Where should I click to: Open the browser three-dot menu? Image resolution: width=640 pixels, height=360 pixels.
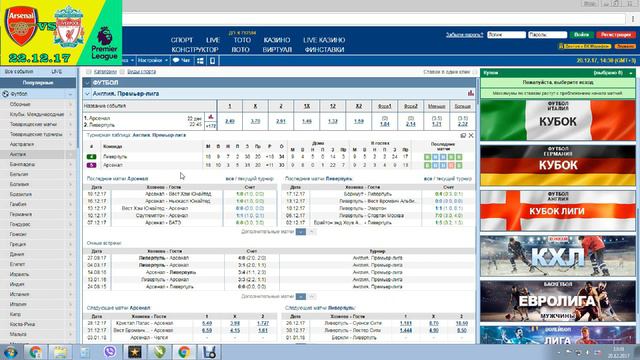[633, 19]
